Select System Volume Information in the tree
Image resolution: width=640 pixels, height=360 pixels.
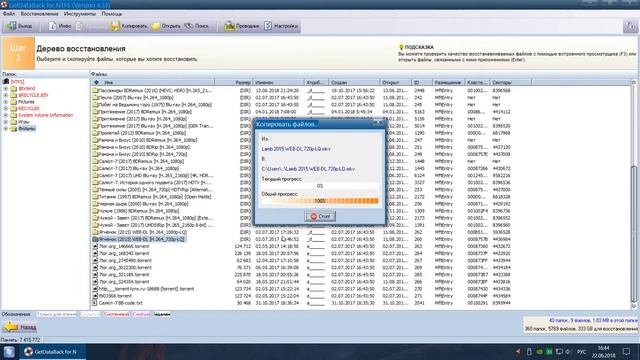[45, 115]
